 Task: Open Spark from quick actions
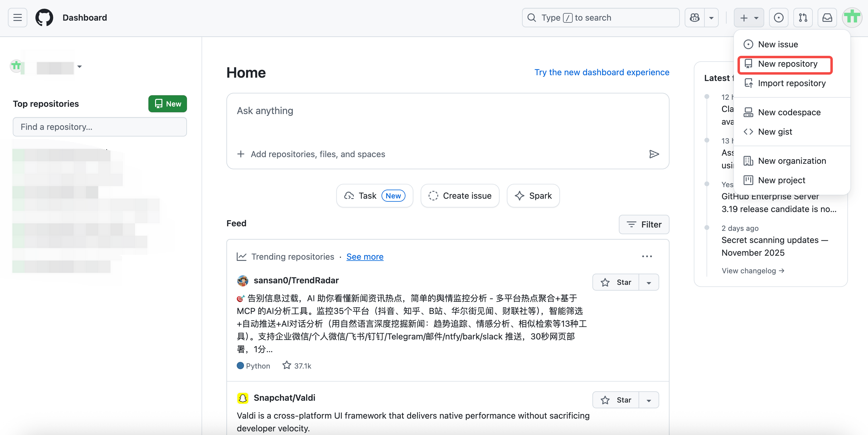pyautogui.click(x=534, y=196)
